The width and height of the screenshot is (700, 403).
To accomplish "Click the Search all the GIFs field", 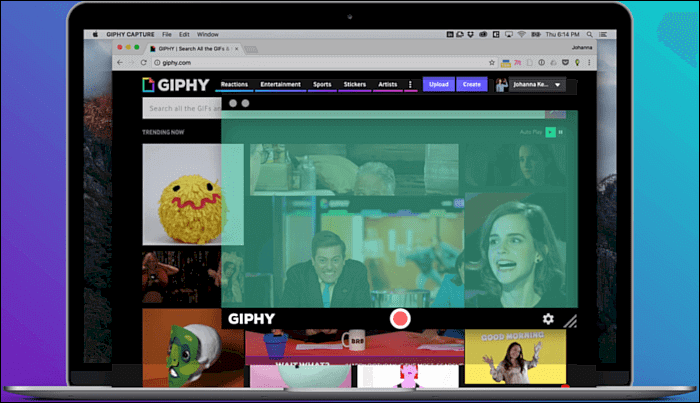I will click(180, 108).
